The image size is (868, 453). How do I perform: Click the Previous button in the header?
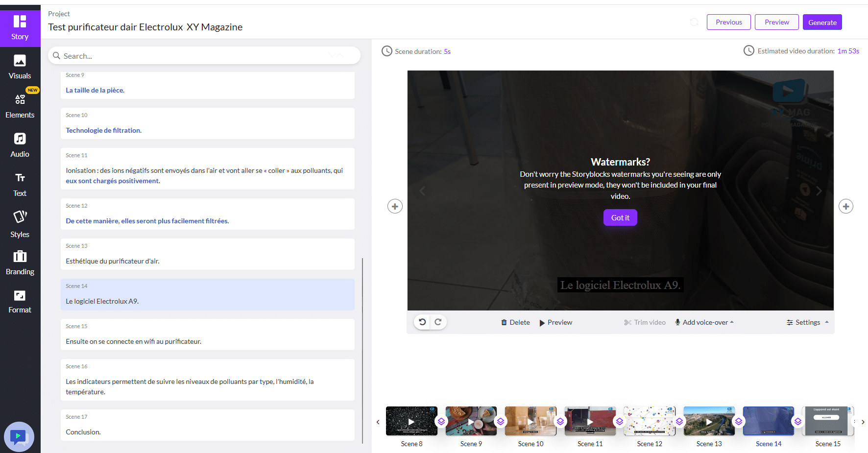coord(729,22)
